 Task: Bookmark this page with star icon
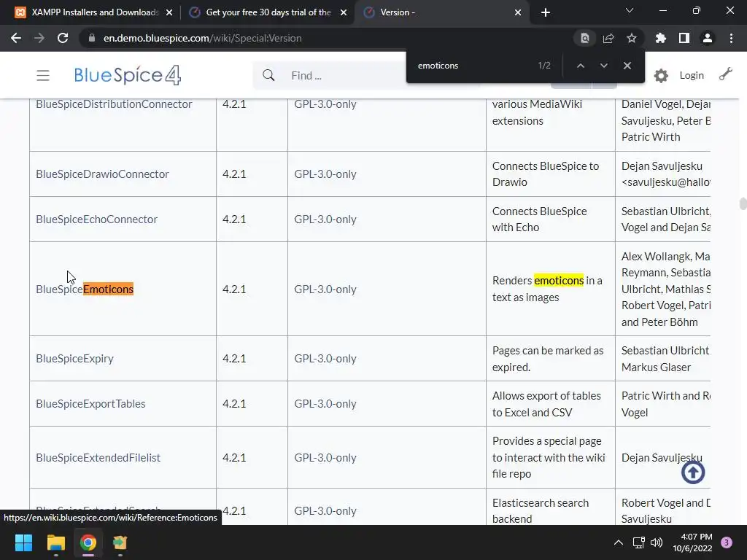[632, 38]
